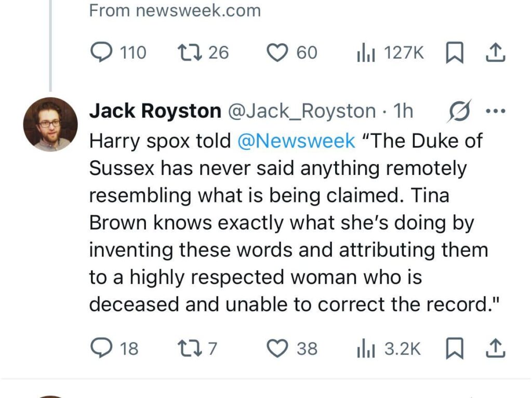Open the view count analytics icon showing 127K
Viewport: 532px width, 398px height.
[x=366, y=52]
